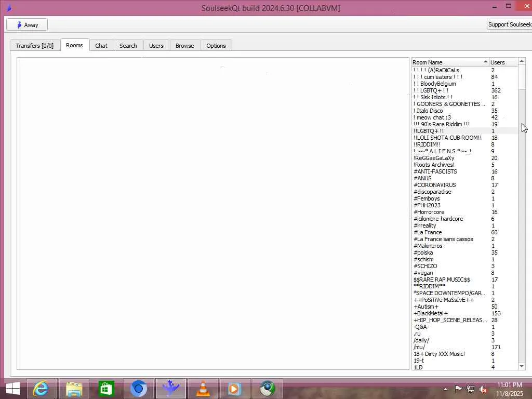Select the '**RIDDIM**' room
Screen dimensions: 532x399
click(x=464, y=286)
